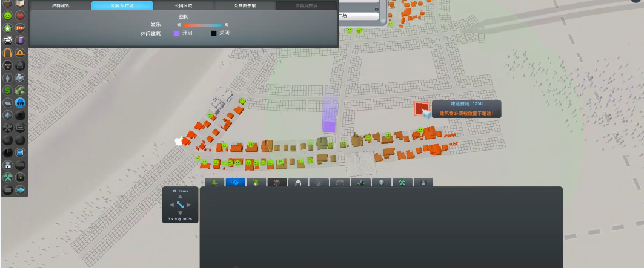The image size is (644, 268).
Task: Click right arrow in panel size control
Action: pyautogui.click(x=188, y=205)
